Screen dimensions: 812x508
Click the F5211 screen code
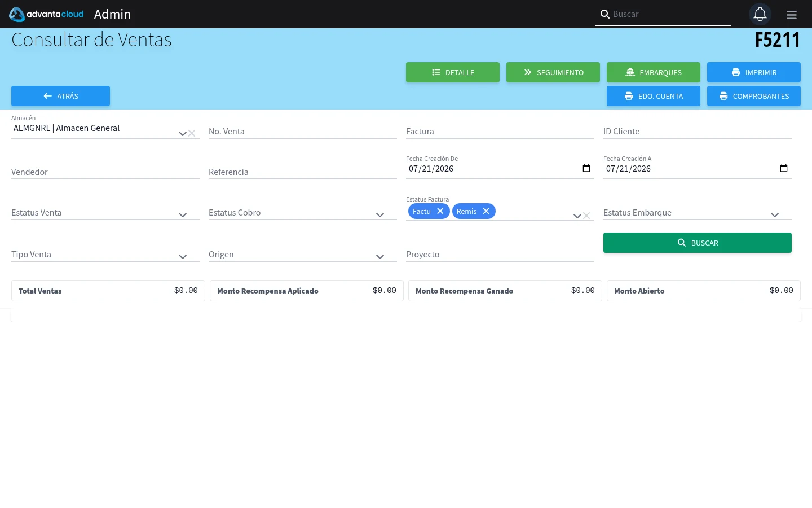click(x=778, y=40)
